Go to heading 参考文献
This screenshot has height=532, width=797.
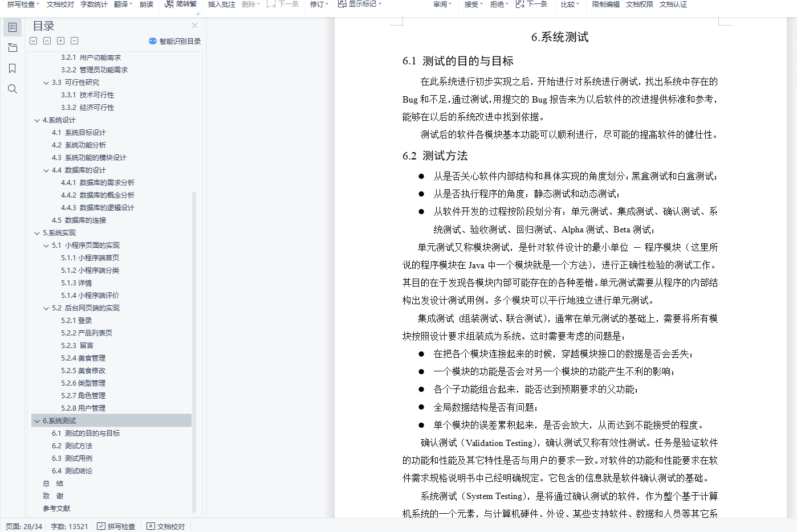56,509
